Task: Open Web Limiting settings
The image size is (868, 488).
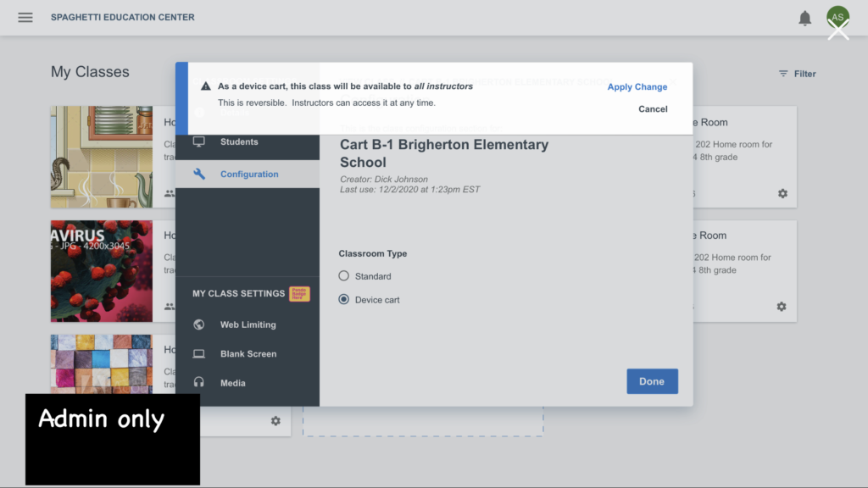Action: tap(248, 324)
